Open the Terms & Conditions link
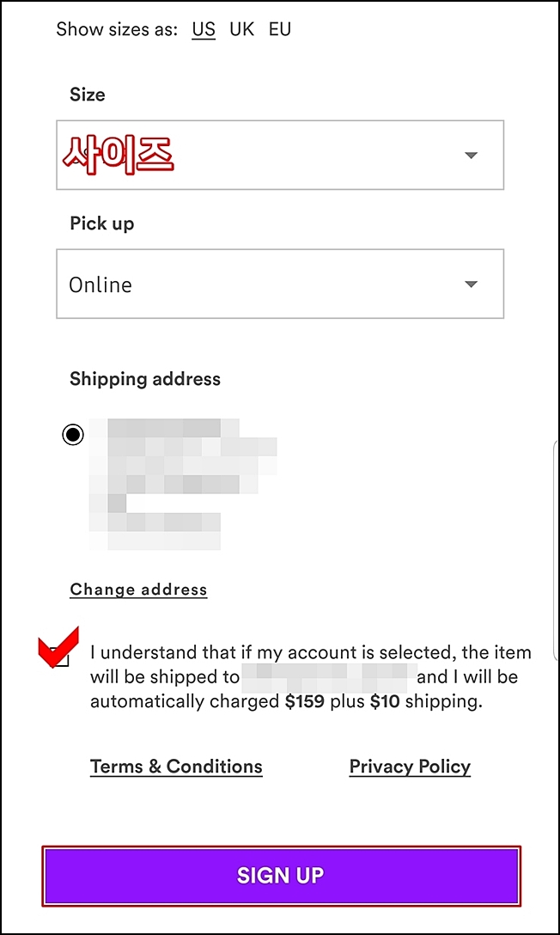The width and height of the screenshot is (560, 935). [x=176, y=767]
